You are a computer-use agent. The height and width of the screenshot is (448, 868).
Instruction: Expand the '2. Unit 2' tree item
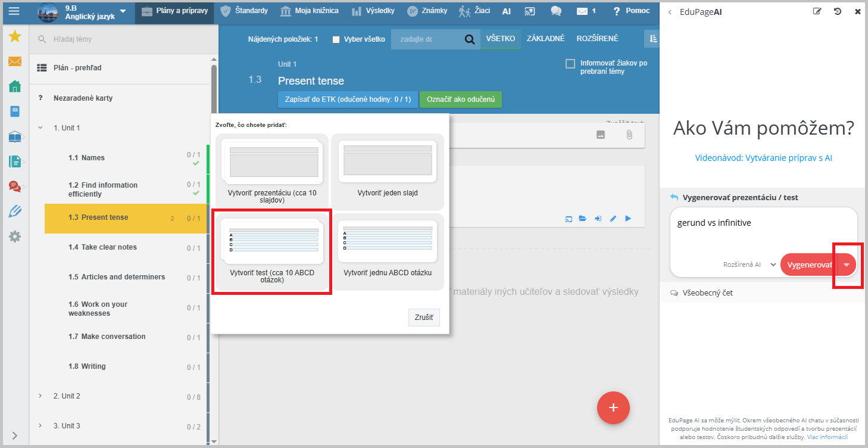coord(40,396)
